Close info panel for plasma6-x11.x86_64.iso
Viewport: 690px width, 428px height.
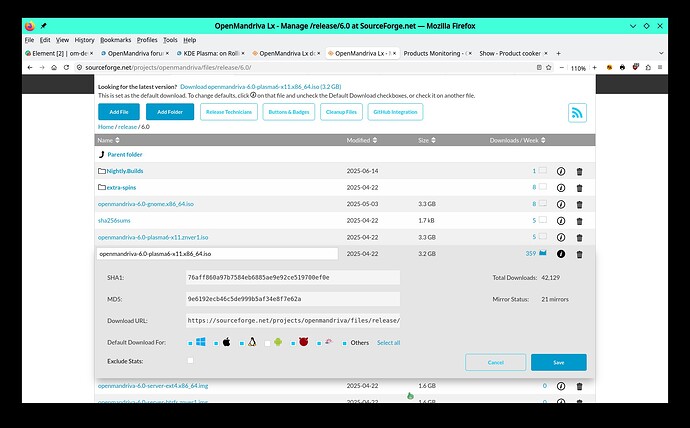click(561, 254)
